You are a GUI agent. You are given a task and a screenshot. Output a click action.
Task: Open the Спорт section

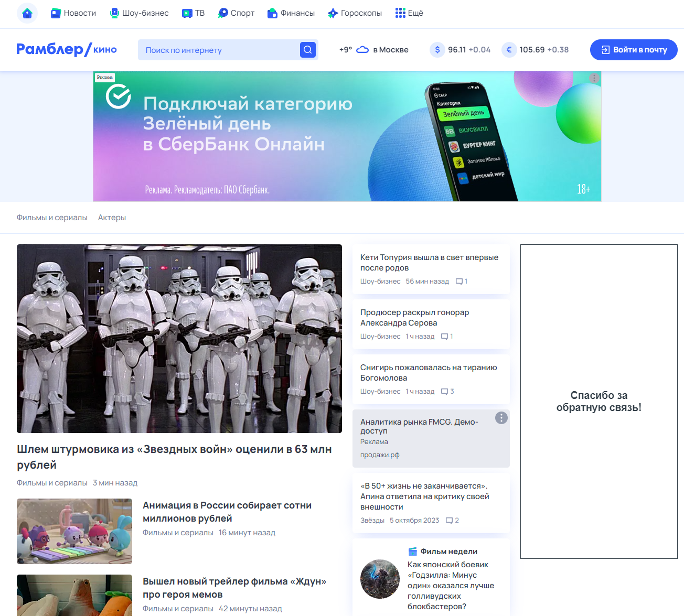pos(236,13)
